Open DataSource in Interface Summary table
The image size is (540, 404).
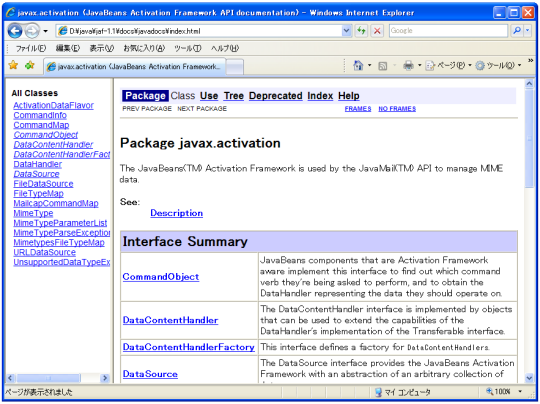[x=150, y=374]
